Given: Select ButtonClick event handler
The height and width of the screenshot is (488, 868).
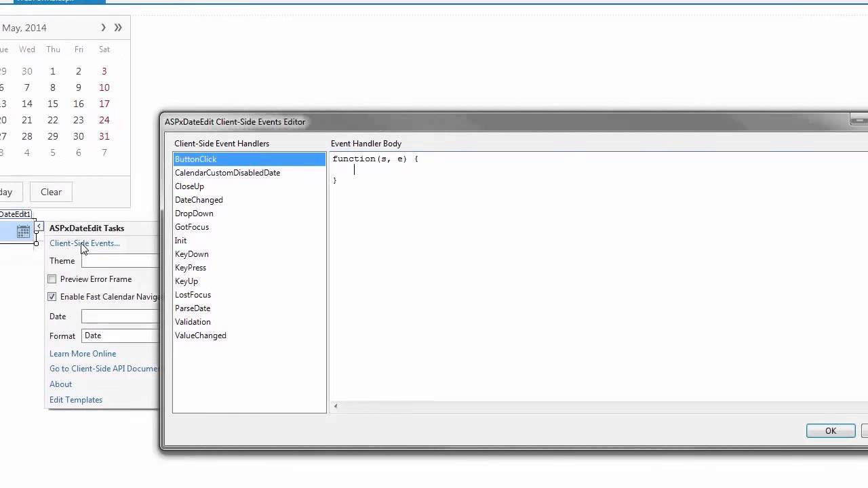Looking at the screenshot, I should [249, 159].
